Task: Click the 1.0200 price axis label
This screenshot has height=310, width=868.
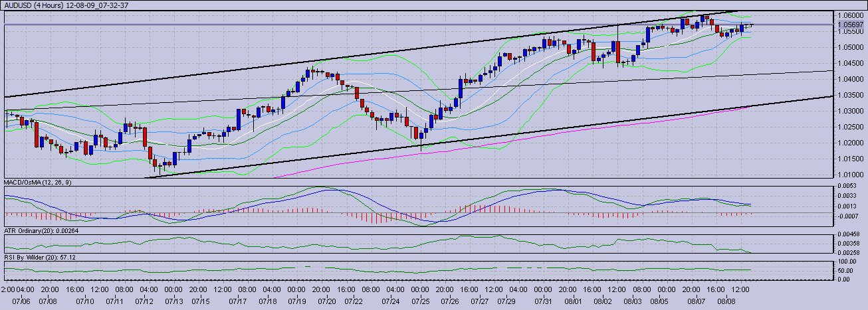Action: pos(849,143)
